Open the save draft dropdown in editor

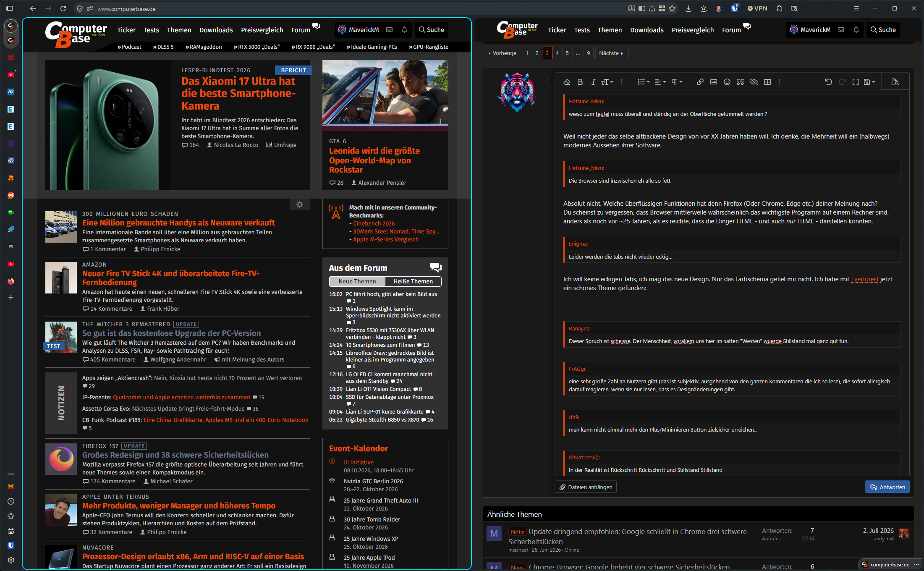click(x=869, y=82)
